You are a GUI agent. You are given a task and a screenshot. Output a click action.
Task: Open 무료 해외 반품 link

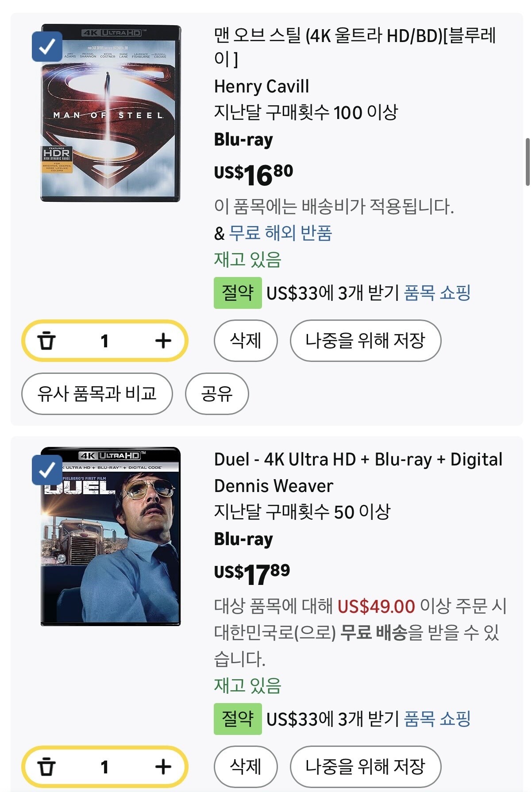[280, 233]
